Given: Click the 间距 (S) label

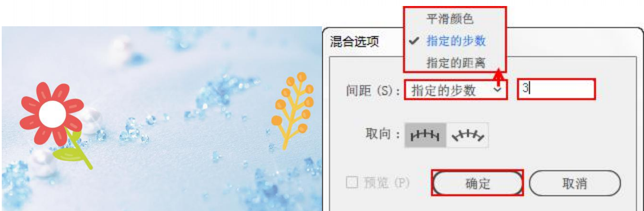Looking at the screenshot, I should pyautogui.click(x=373, y=90).
